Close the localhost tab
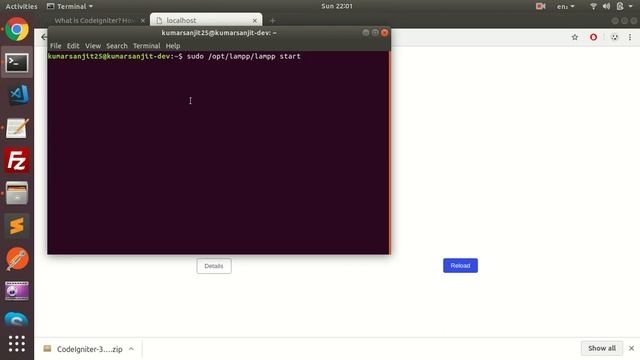This screenshot has width=640, height=360. [255, 20]
